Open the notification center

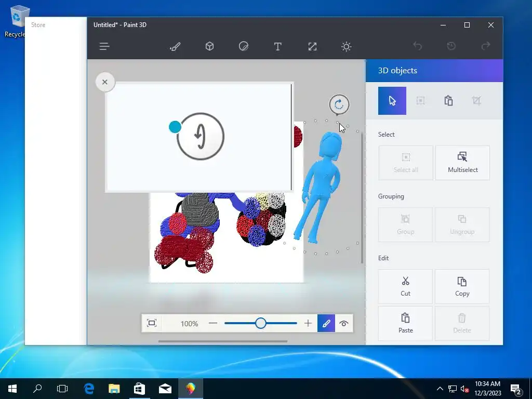click(x=516, y=389)
